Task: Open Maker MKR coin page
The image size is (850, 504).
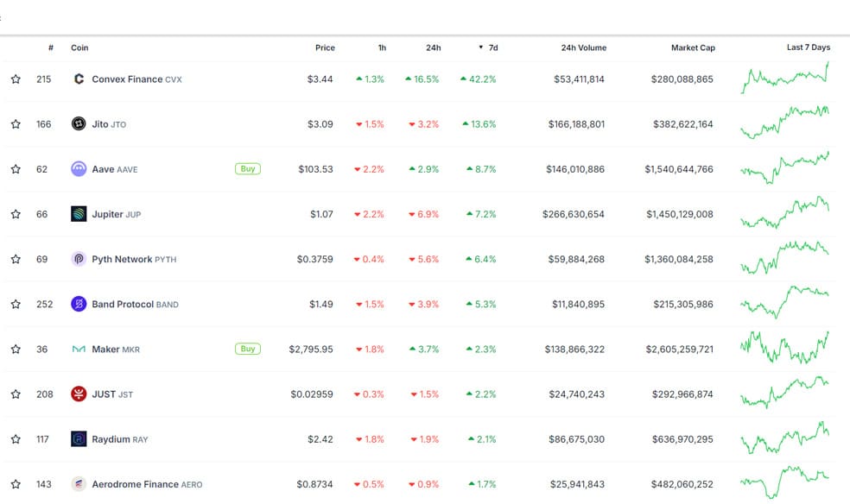Action: point(116,349)
